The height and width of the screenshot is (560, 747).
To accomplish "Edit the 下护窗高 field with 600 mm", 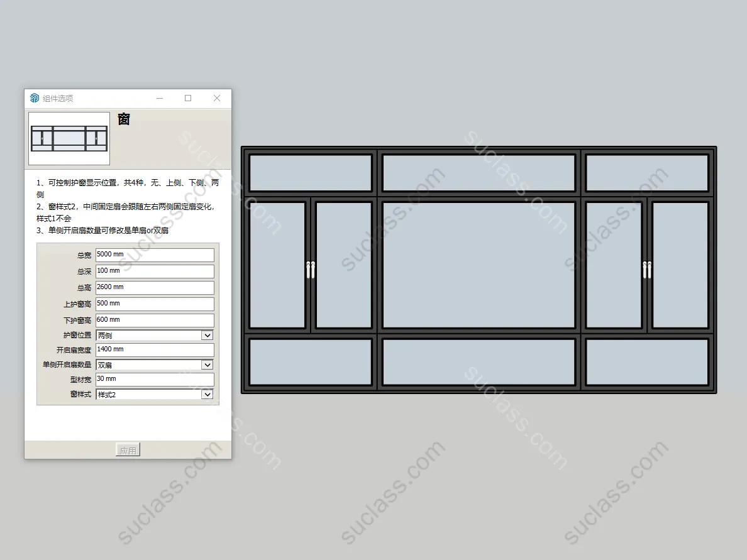I will click(x=155, y=320).
